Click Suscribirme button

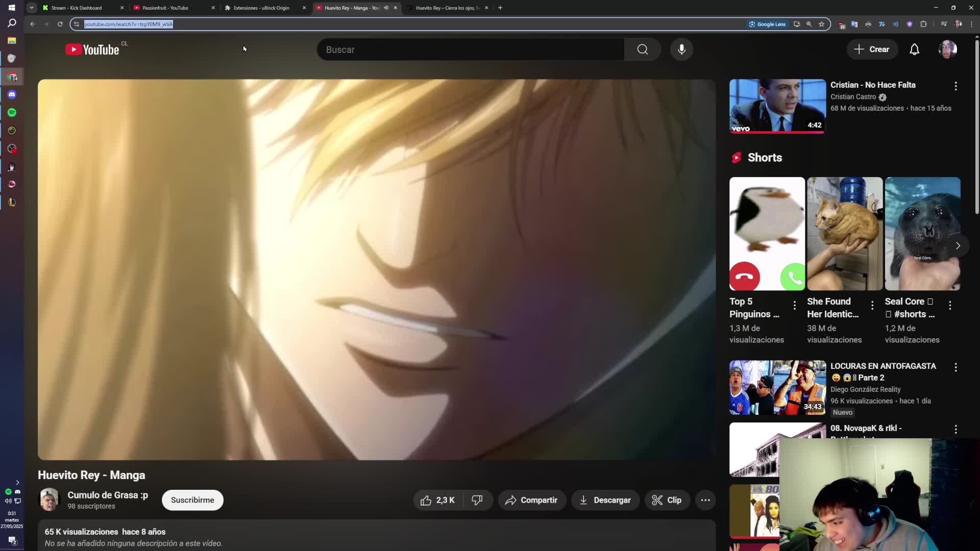click(x=192, y=500)
